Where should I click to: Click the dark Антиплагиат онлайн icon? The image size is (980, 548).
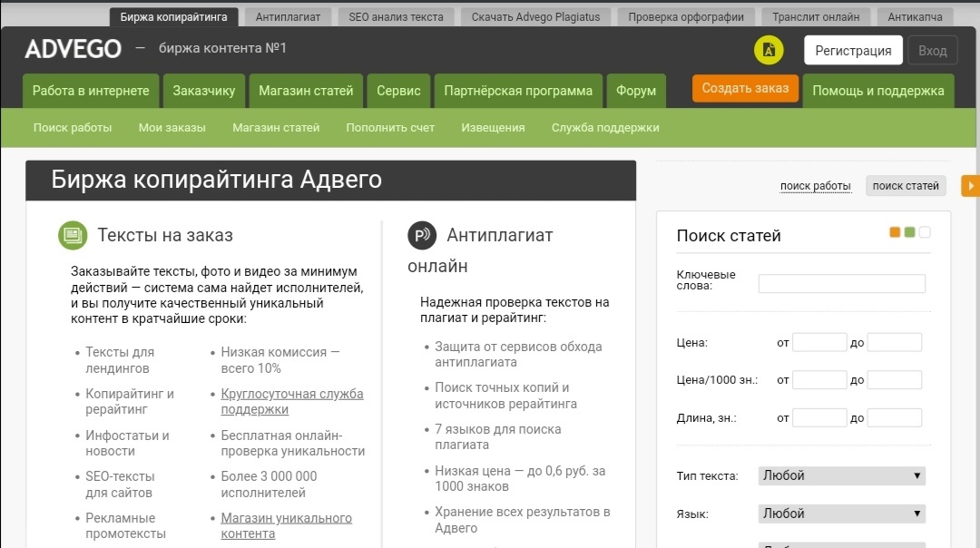click(x=422, y=236)
